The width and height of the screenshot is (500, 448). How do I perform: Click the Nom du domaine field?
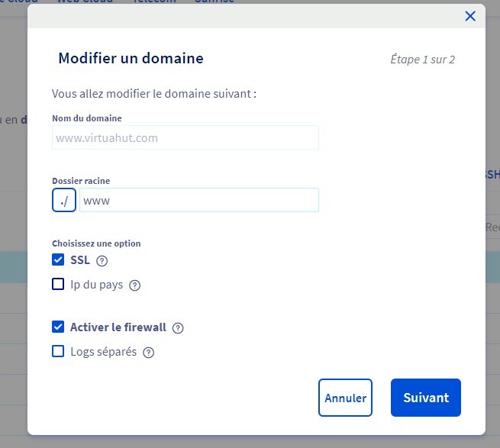pos(185,138)
